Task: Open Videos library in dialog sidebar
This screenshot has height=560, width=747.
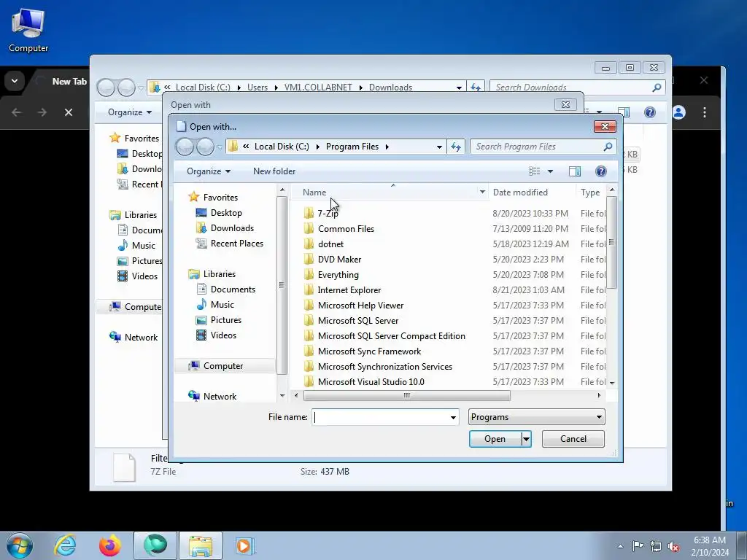Action: [x=223, y=335]
